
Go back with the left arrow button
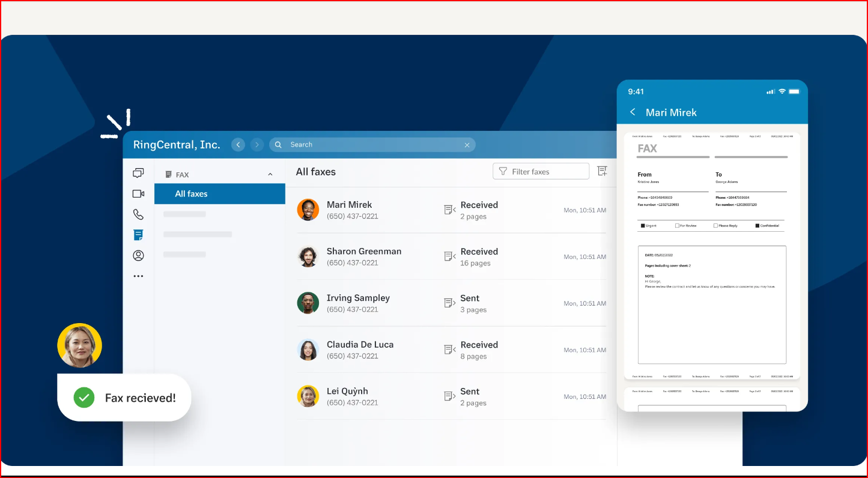pos(238,145)
